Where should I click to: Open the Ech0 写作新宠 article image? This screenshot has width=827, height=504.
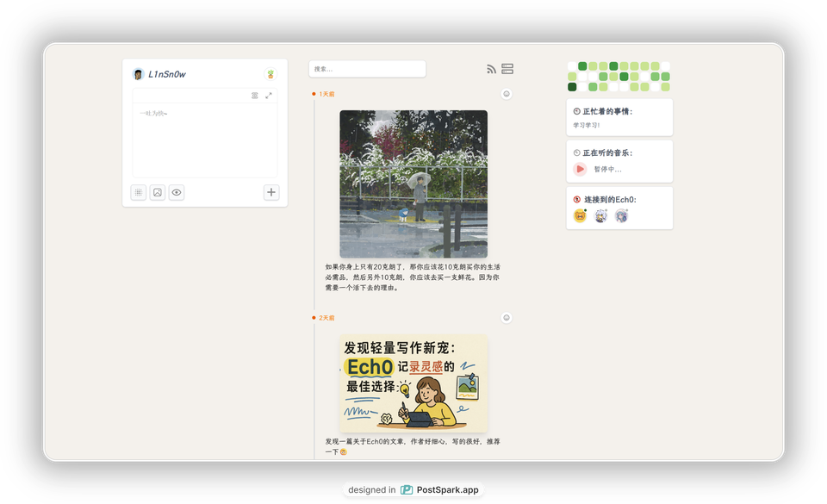[x=413, y=383]
